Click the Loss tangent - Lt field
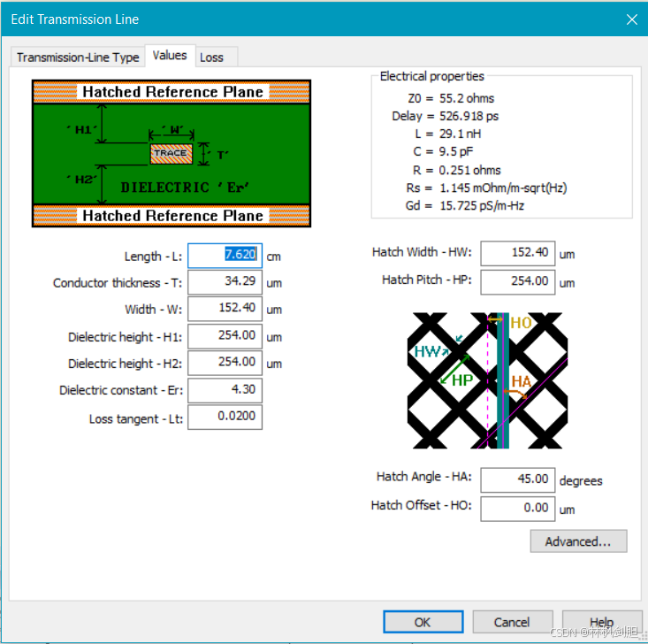 pos(225,417)
